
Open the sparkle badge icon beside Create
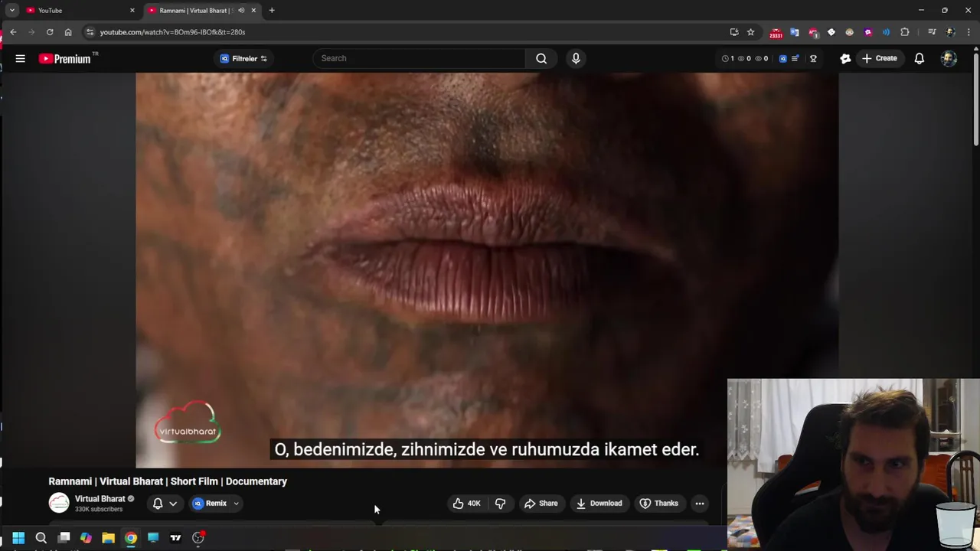point(845,58)
